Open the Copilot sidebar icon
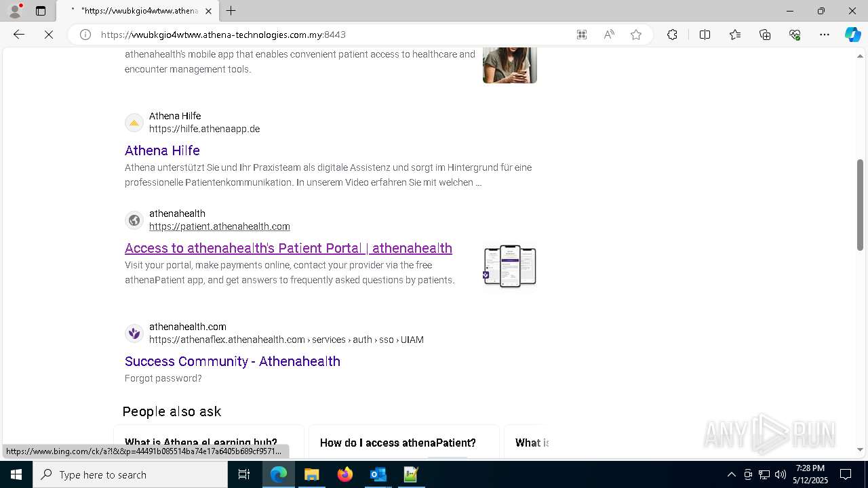Screen dimensions: 868x488 coord(852,35)
